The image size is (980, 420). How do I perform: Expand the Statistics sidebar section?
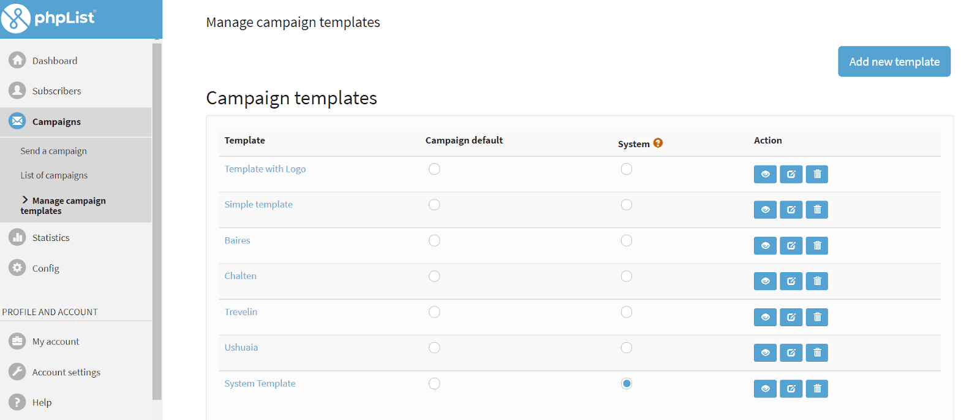(x=51, y=238)
